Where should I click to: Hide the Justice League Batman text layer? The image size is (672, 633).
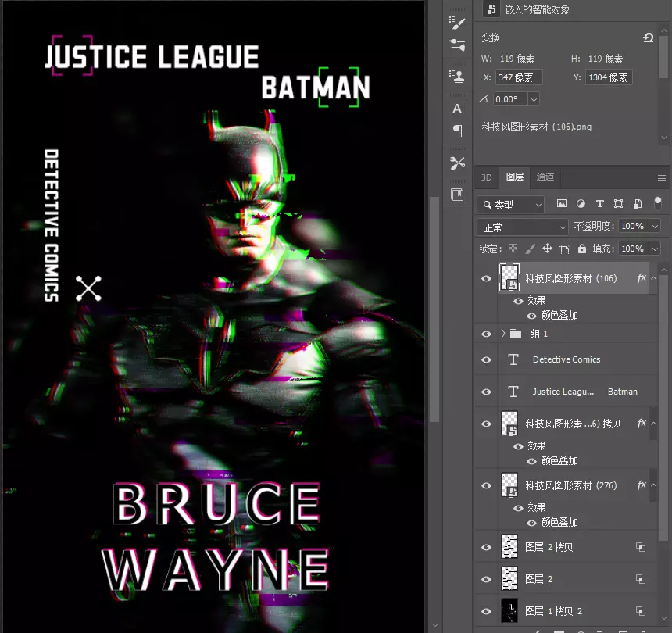pos(486,392)
